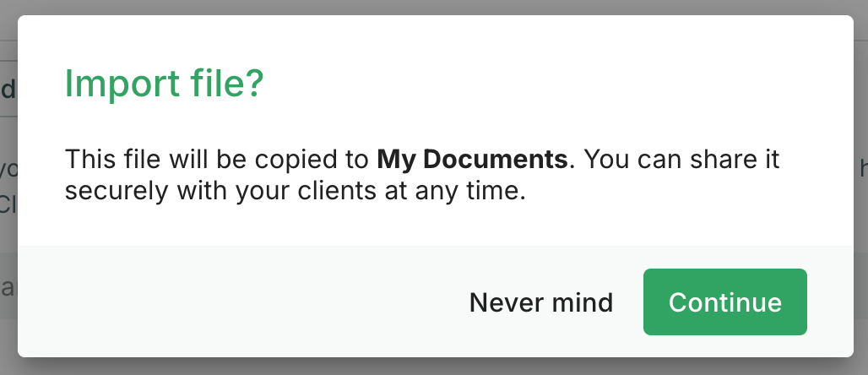
Task: Click the dimmed backdrop right of the dialog
Action: tap(860, 187)
